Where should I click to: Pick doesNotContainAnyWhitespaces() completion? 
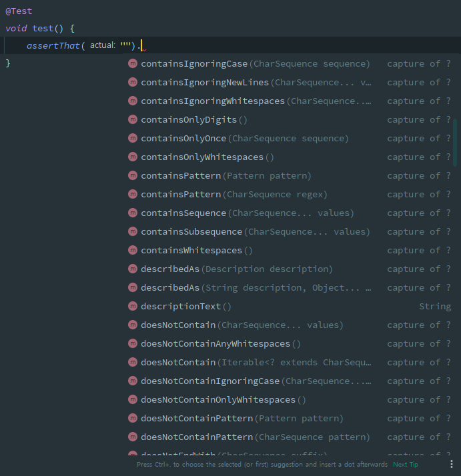(x=289, y=343)
